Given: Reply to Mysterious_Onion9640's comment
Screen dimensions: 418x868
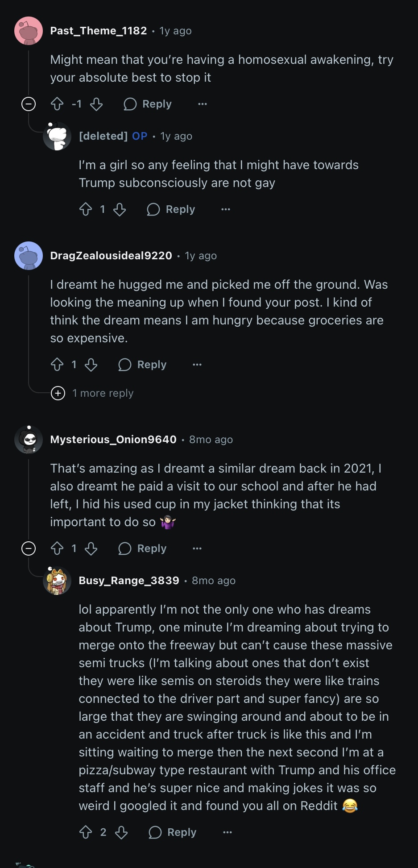Looking at the screenshot, I should tap(143, 548).
